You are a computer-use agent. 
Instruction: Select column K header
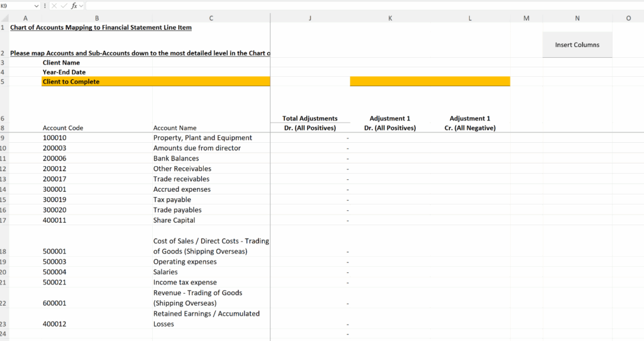click(x=390, y=18)
